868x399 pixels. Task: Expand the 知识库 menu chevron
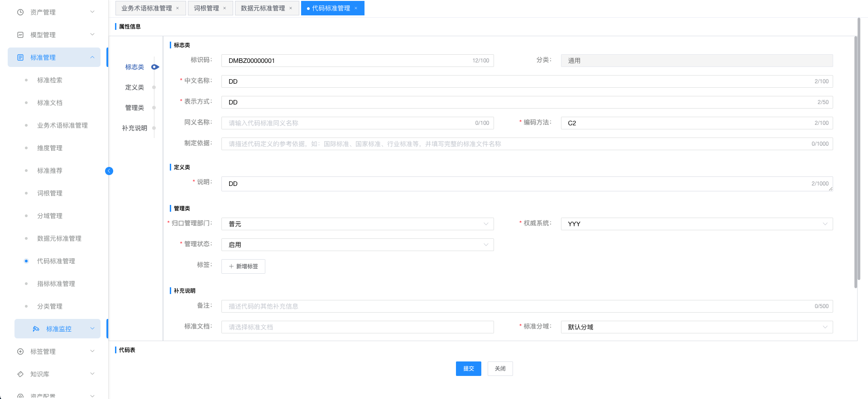(92, 374)
